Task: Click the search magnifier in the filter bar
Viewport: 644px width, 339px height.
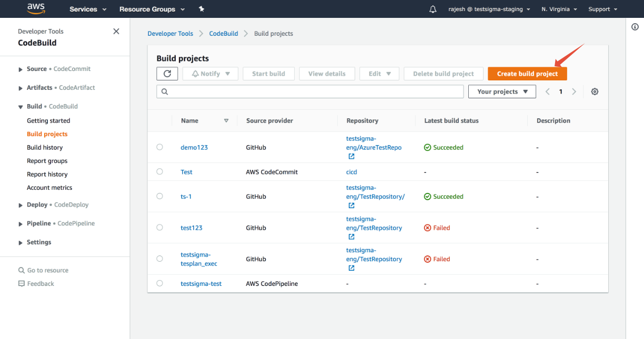Action: [x=164, y=91]
